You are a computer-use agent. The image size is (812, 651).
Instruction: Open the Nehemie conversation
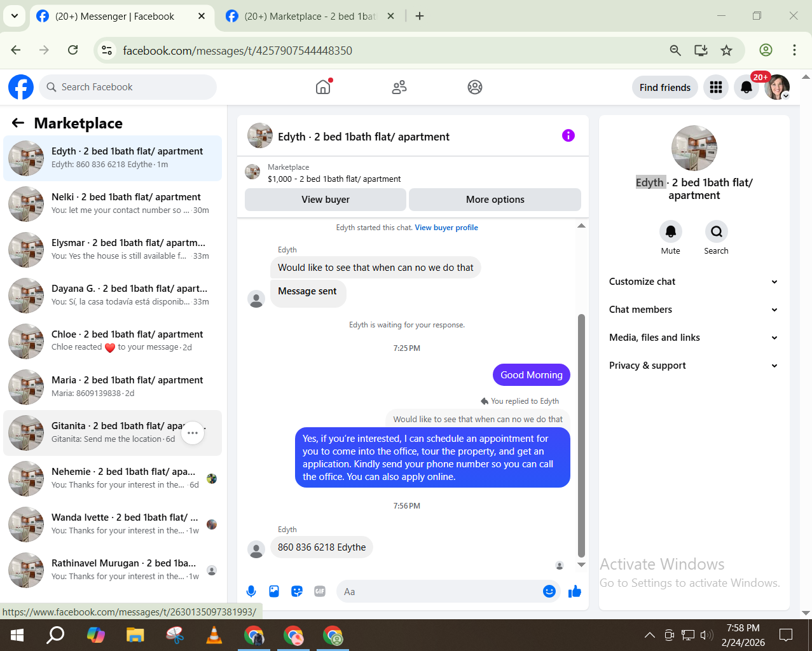pos(113,479)
